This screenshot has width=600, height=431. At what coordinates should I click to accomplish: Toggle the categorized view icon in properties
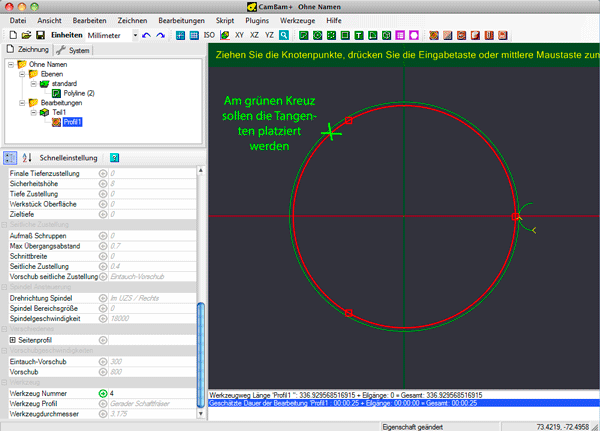11,157
